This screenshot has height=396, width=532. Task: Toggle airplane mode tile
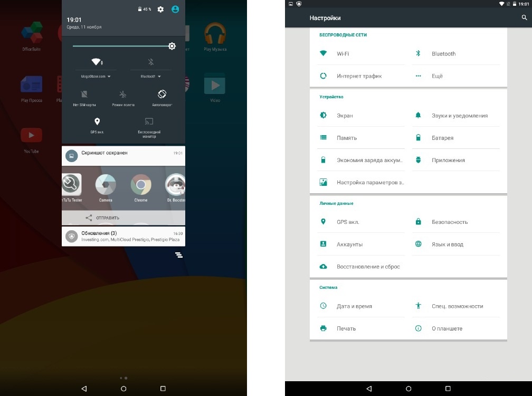pos(123,98)
